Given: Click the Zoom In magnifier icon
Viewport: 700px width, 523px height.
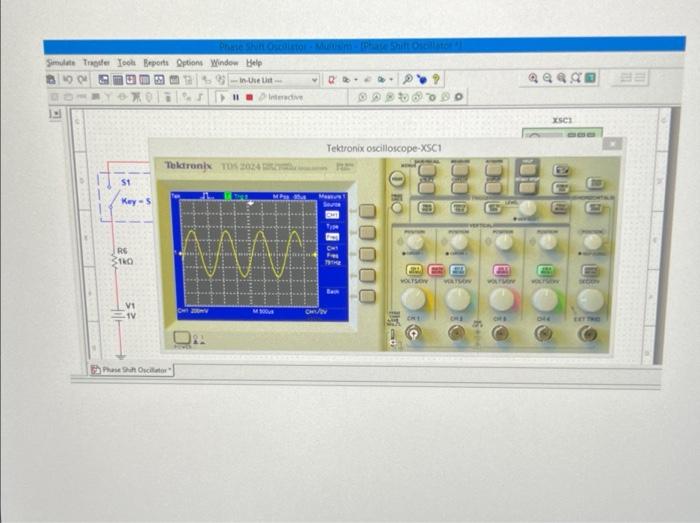Looking at the screenshot, I should (533, 78).
